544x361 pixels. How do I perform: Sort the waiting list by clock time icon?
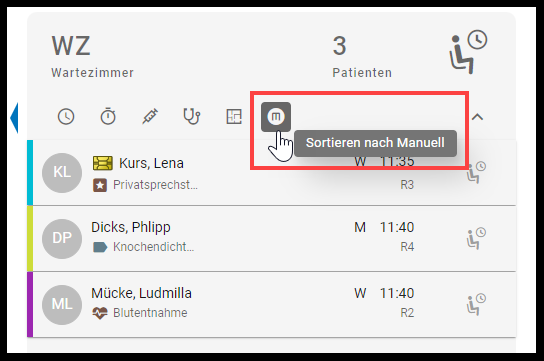66,117
